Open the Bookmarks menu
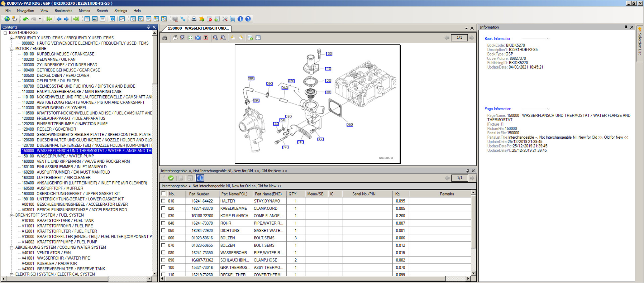Image resolution: width=644 pixels, height=283 pixels. pos(63,11)
